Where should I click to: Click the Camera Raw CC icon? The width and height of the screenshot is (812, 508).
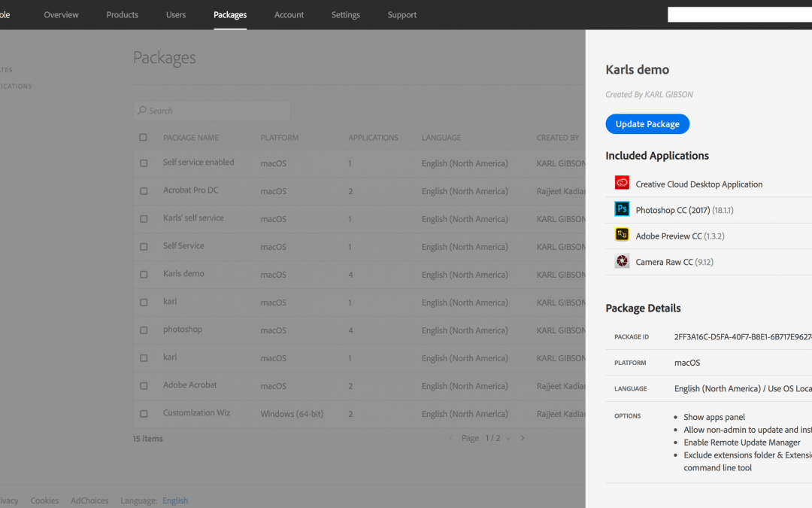pyautogui.click(x=622, y=260)
